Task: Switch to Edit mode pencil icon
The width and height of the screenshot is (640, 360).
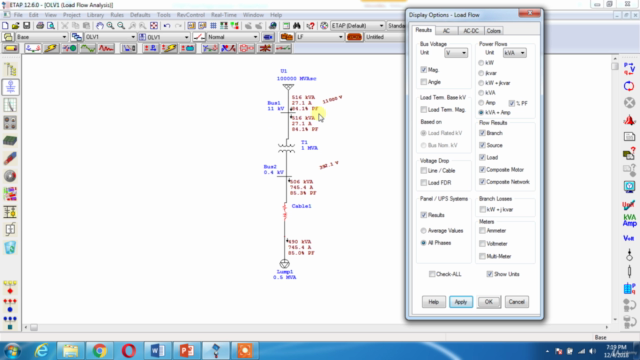Action: point(11,49)
